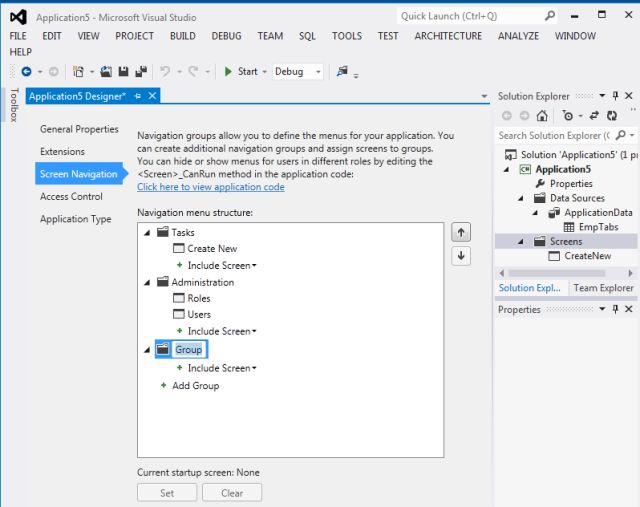
Task: Click the Save toolbar icon
Action: (x=123, y=72)
